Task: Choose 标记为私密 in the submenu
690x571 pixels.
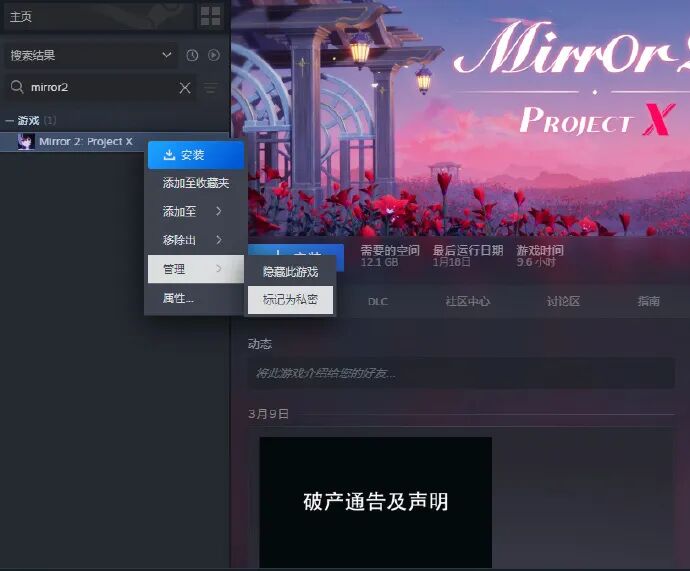Action: 290,300
